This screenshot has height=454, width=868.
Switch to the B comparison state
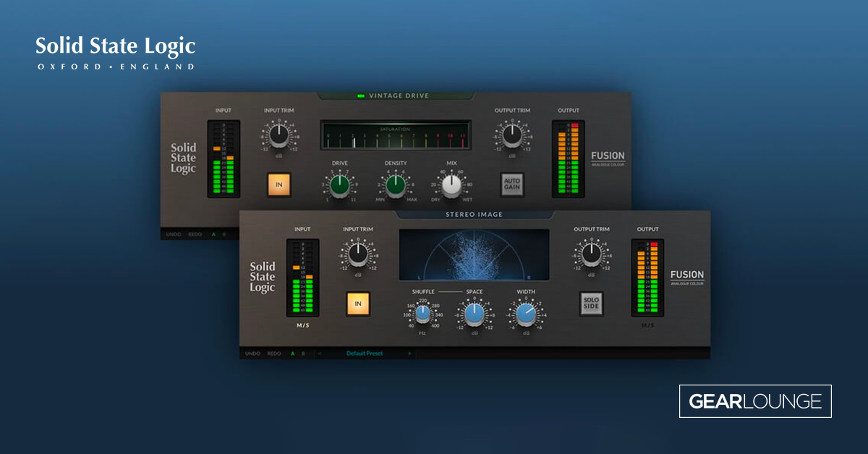coord(302,354)
